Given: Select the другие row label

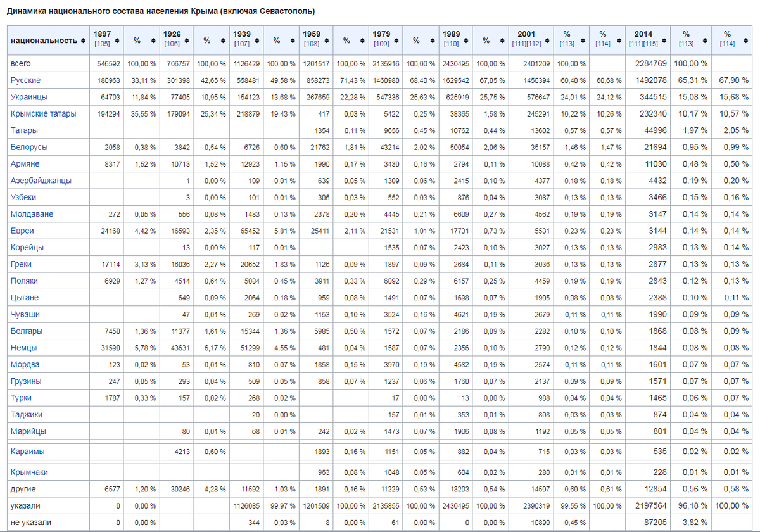Looking at the screenshot, I should [x=23, y=490].
